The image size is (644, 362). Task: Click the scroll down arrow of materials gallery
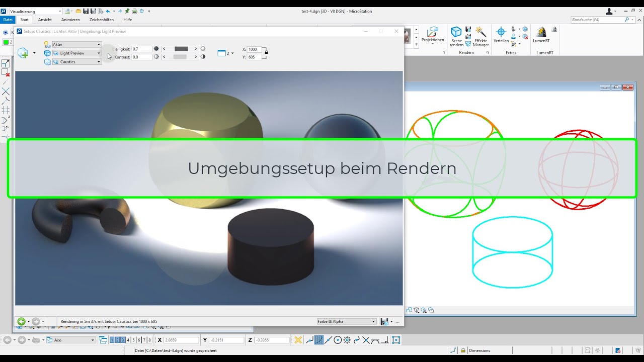coord(416,38)
